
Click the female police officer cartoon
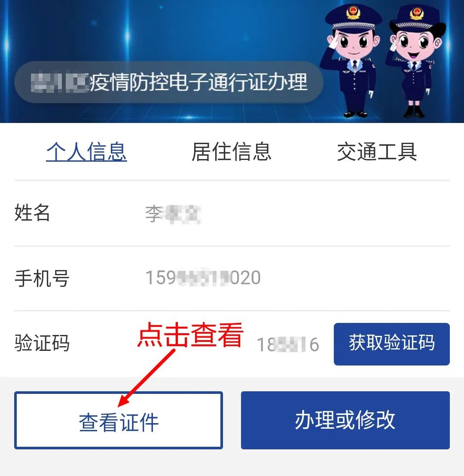(x=415, y=61)
